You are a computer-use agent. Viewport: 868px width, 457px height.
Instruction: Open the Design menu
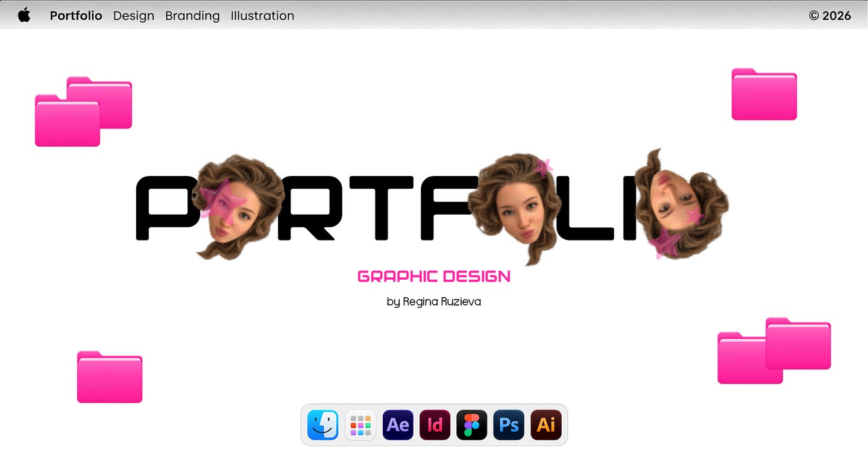pos(134,16)
